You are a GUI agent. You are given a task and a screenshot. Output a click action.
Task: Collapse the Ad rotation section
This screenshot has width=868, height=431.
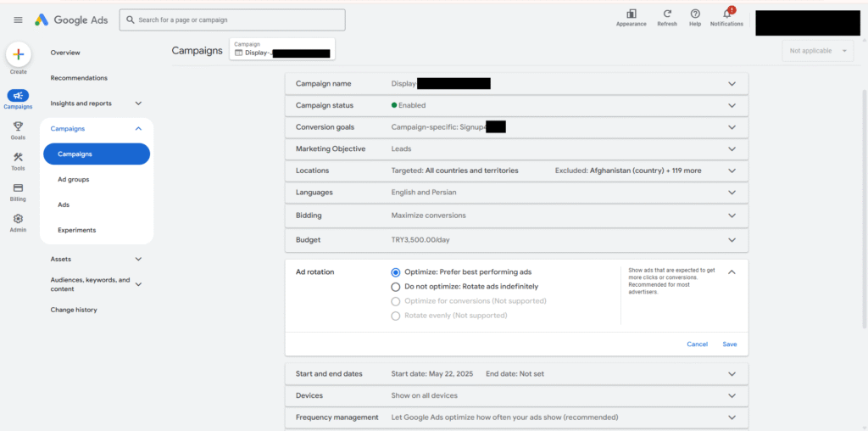(732, 272)
